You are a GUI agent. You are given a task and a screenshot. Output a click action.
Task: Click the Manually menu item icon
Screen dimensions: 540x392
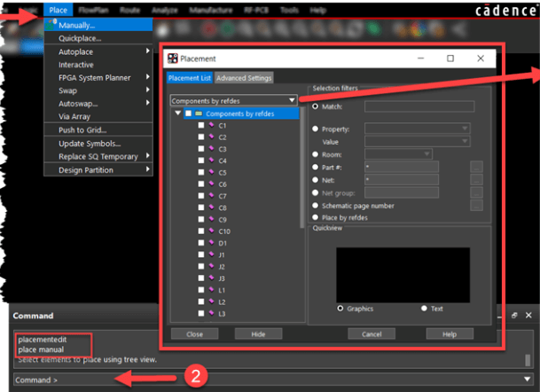(x=51, y=26)
